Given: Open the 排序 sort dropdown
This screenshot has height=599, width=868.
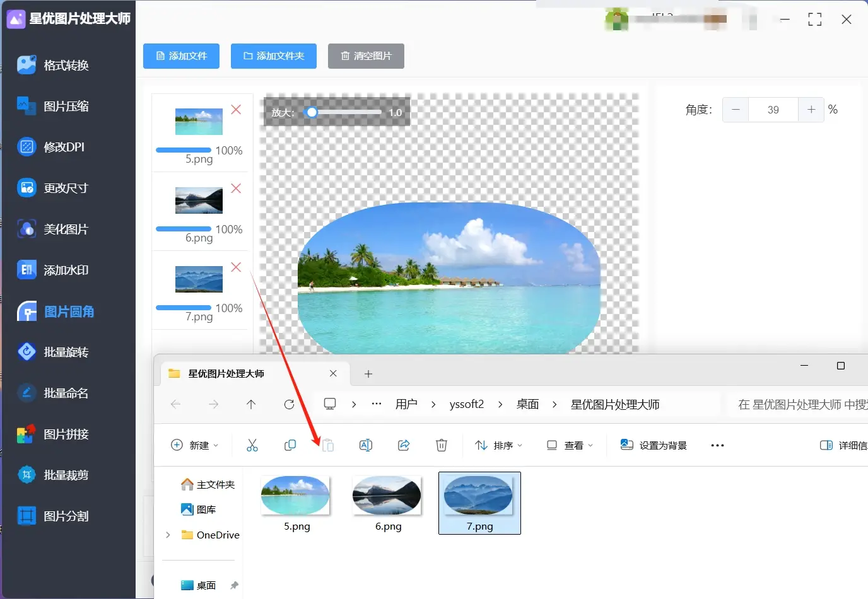Looking at the screenshot, I should (x=498, y=445).
